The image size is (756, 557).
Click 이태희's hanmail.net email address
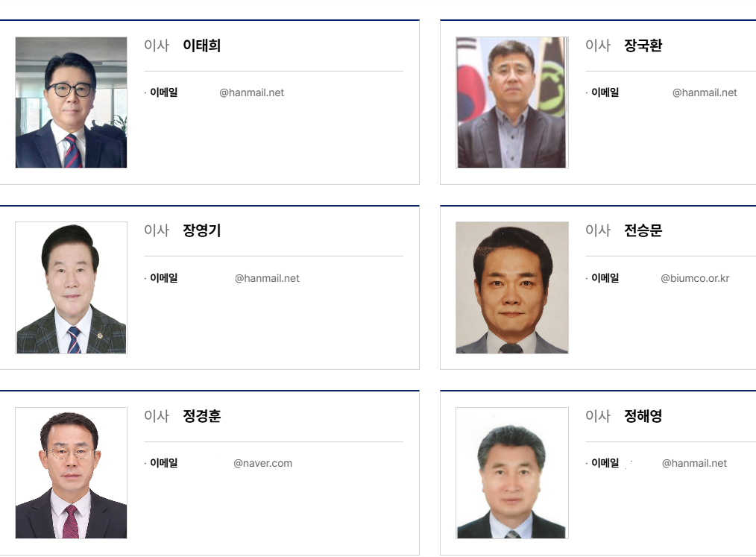pyautogui.click(x=252, y=92)
